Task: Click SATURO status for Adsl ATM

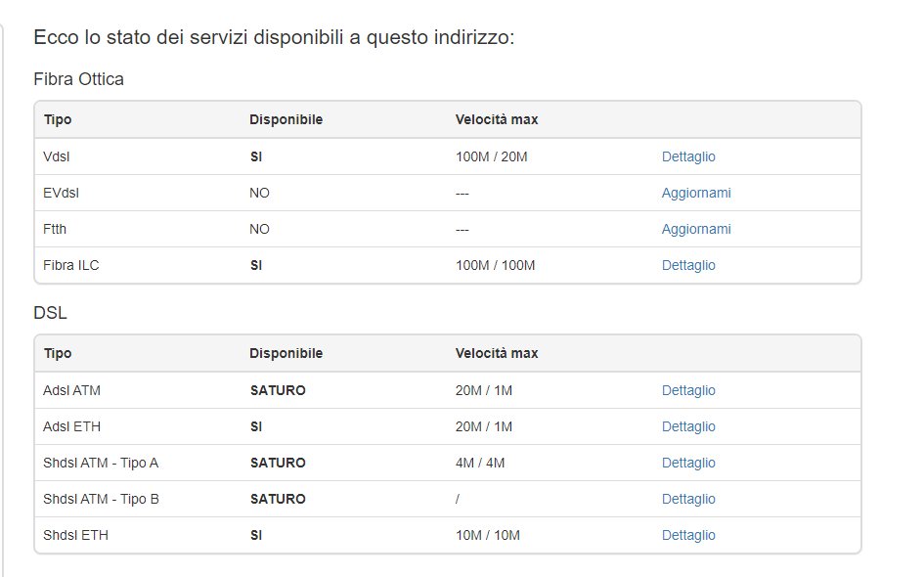Action: pyautogui.click(x=278, y=390)
